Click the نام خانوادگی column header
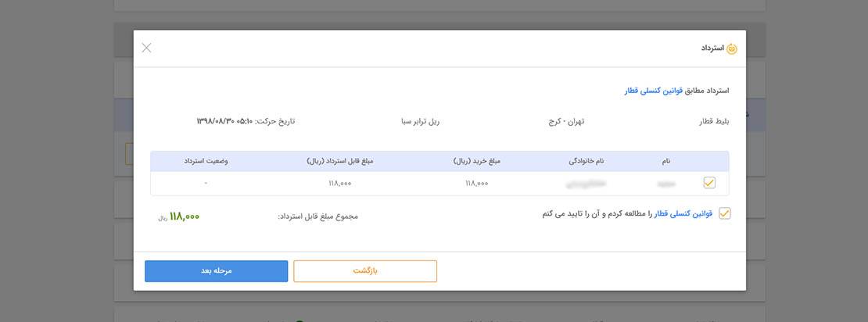The width and height of the screenshot is (868, 322). (586, 161)
